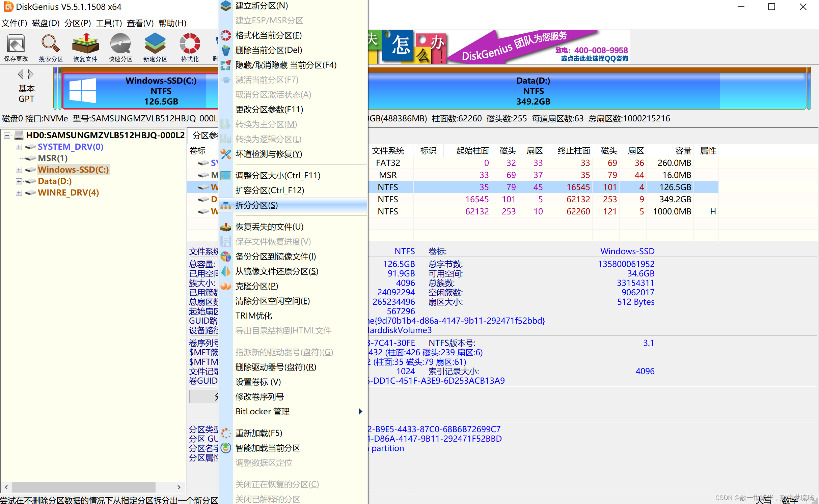Click the reload icon beside 重新加载(F5)
This screenshot has height=504, width=819.
point(226,433)
